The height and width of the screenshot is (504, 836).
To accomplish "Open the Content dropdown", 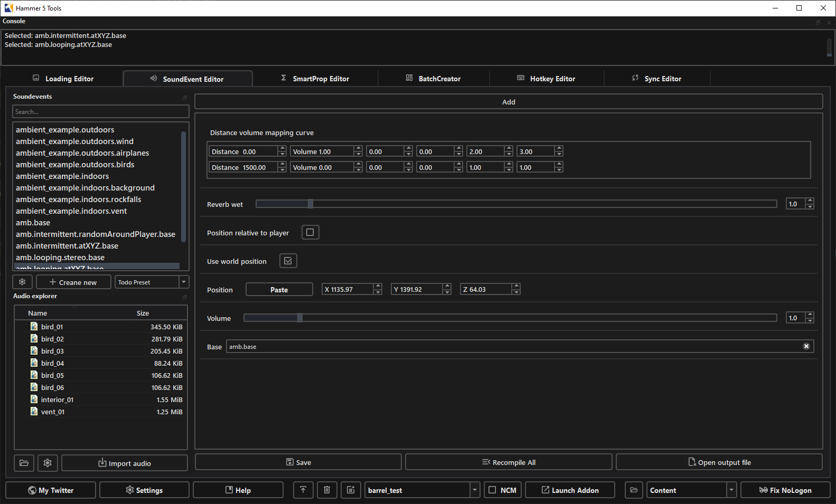I will [731, 490].
